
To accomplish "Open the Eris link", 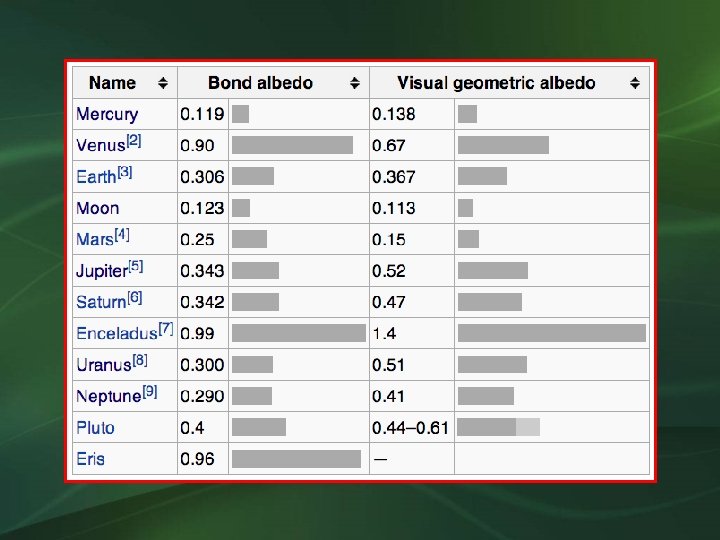I will (x=90, y=459).
